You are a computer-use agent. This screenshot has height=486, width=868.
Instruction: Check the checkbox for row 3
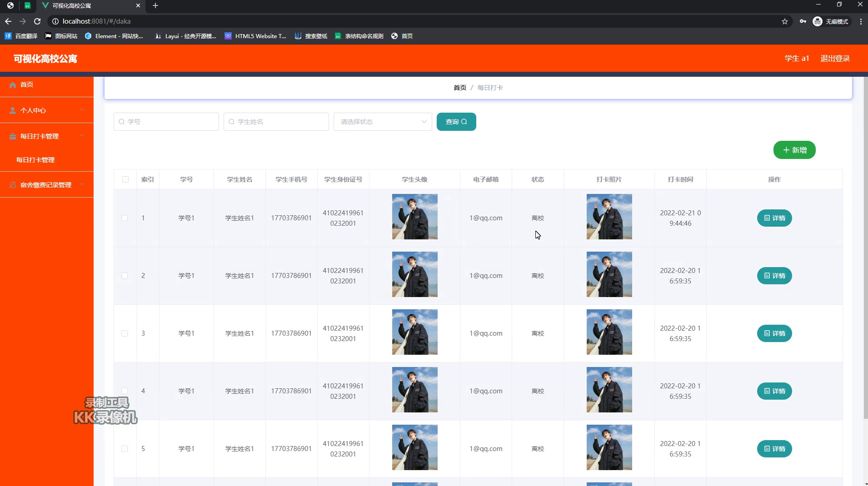[125, 333]
